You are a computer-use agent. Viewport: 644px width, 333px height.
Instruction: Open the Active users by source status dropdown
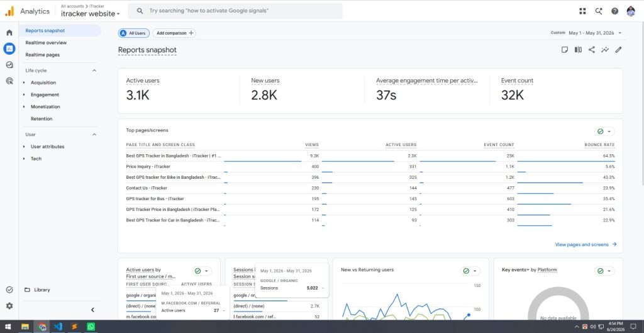202,271
